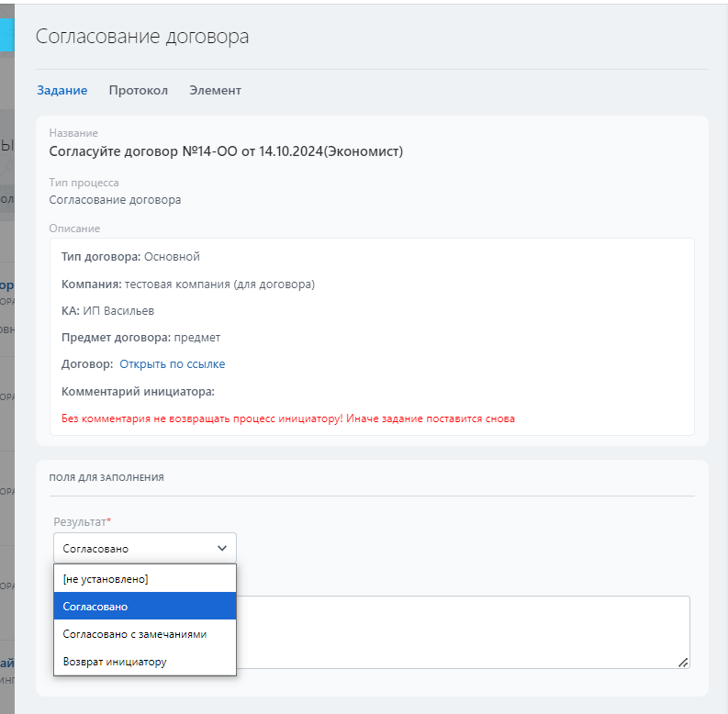
Task: Click the chevron arrow of Результат dropdown
Action: click(x=221, y=548)
